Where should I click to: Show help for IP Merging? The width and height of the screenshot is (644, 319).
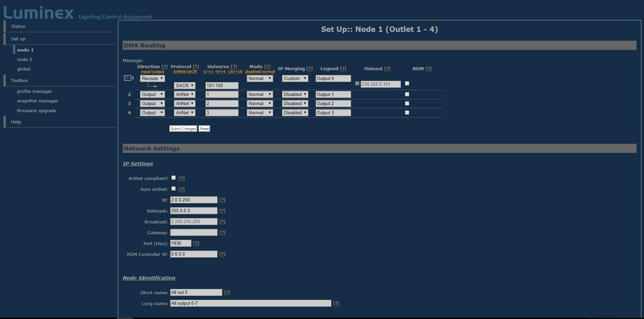(x=309, y=69)
